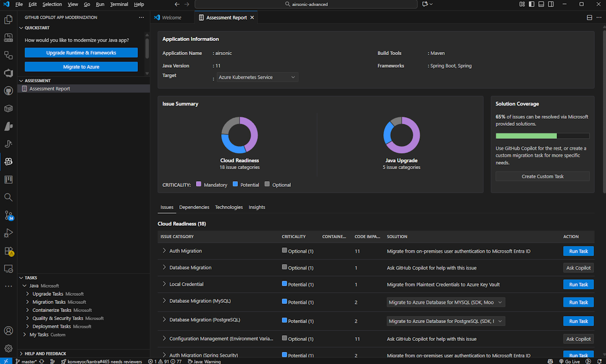Image resolution: width=606 pixels, height=364 pixels.
Task: Open the Search view magnifier icon
Action: click(x=9, y=197)
